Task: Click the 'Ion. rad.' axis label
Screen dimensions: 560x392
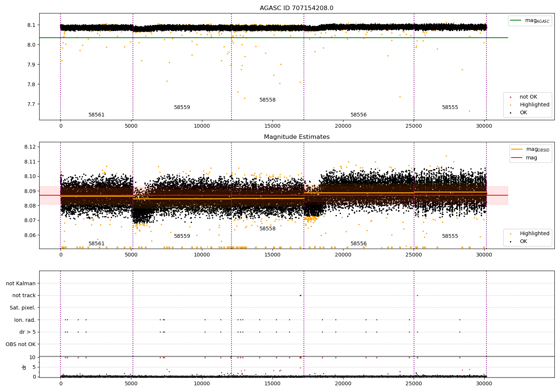Action: [25, 320]
